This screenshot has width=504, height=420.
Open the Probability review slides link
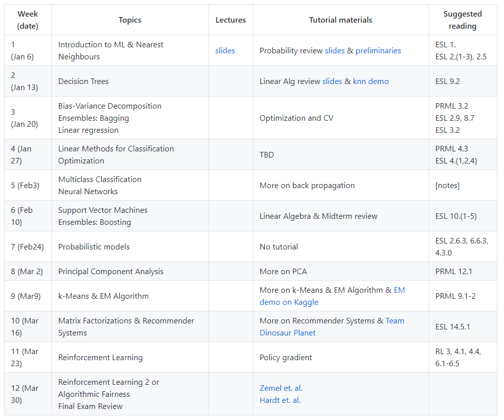click(335, 51)
